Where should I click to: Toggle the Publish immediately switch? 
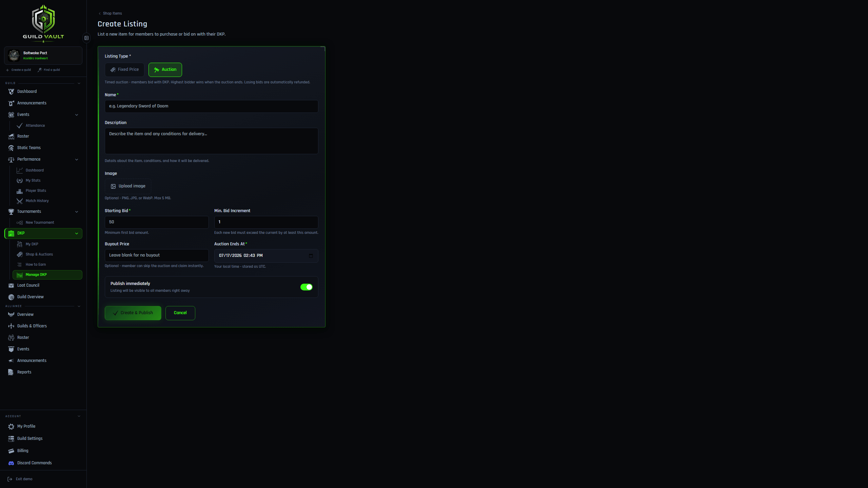(x=307, y=287)
